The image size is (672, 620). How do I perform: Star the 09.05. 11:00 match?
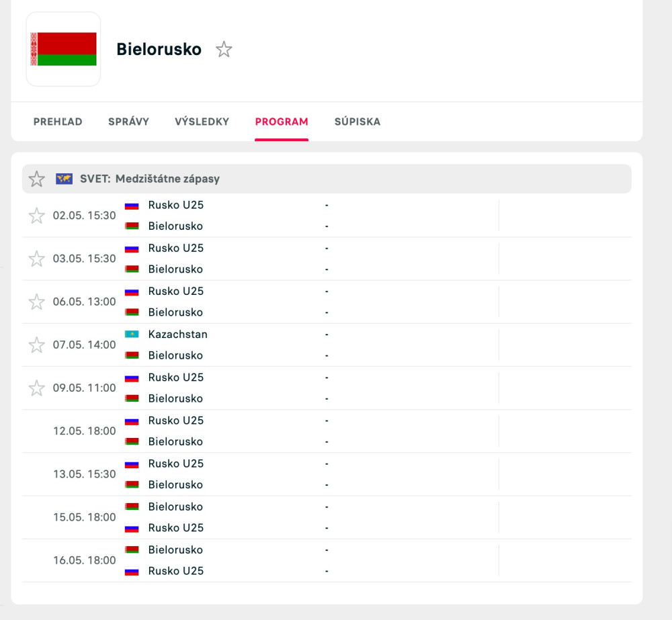(37, 388)
